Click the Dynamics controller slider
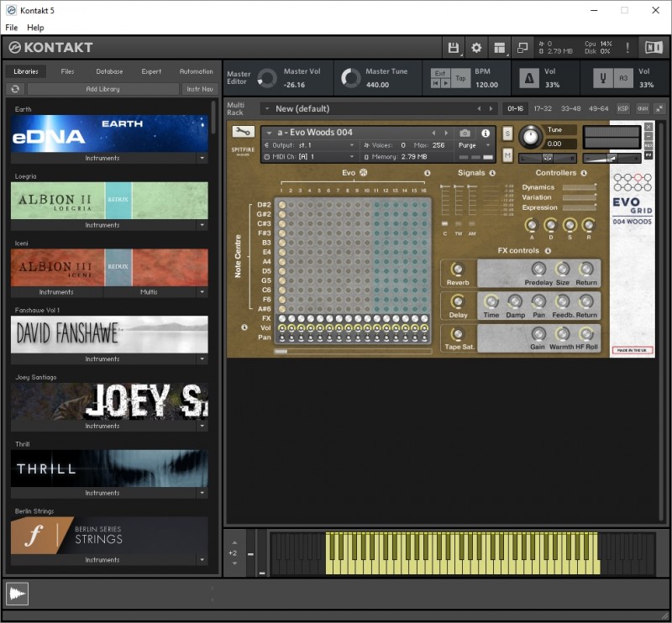The width and height of the screenshot is (672, 623). coord(579,187)
